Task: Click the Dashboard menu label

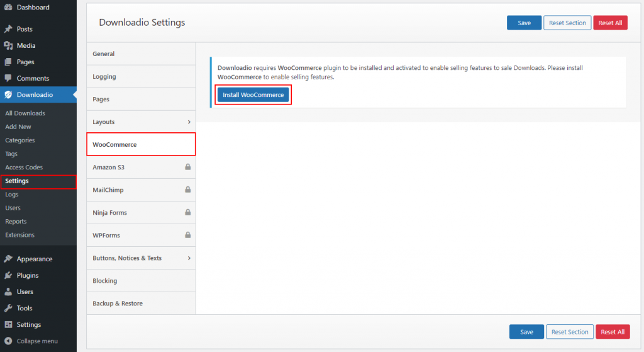Action: 33,8
